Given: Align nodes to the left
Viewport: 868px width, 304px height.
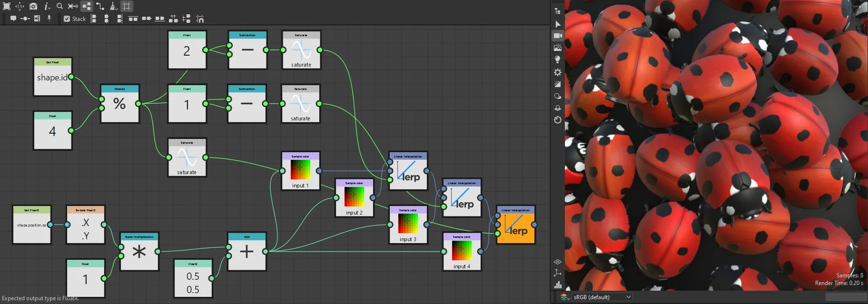Looking at the screenshot, I should [94, 19].
